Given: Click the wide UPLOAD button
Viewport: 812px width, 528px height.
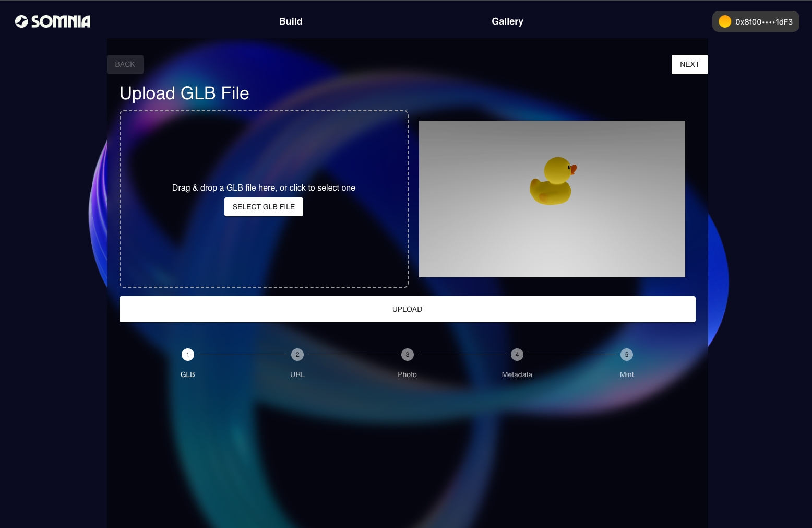Looking at the screenshot, I should [x=407, y=309].
